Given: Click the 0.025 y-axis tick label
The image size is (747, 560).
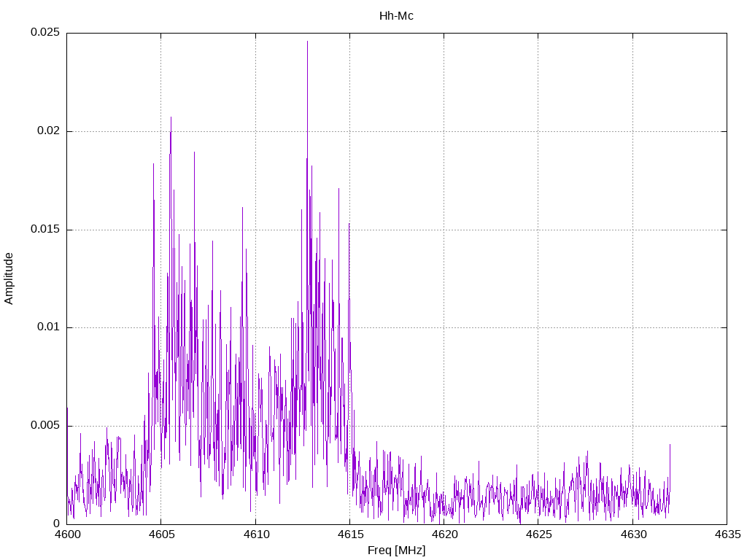Looking at the screenshot, I should 44,34.
